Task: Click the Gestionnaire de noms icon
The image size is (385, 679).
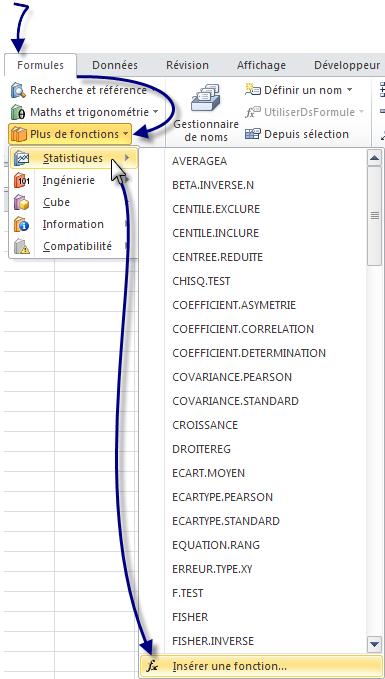Action: point(206,98)
